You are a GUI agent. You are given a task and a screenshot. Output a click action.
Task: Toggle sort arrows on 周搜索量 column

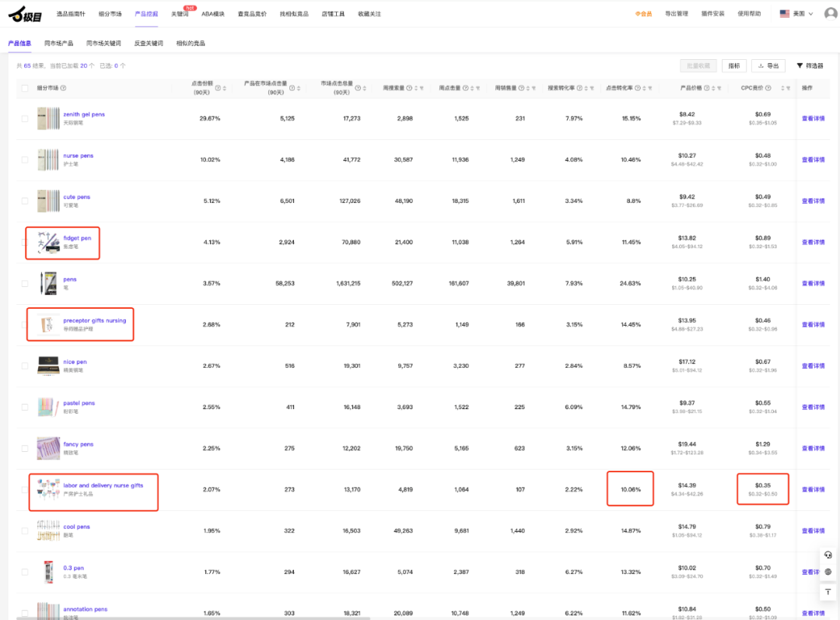(416, 88)
